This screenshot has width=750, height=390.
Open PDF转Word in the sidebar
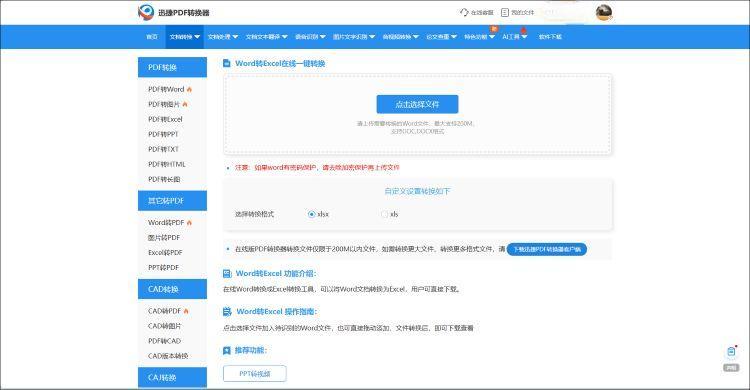[166, 89]
